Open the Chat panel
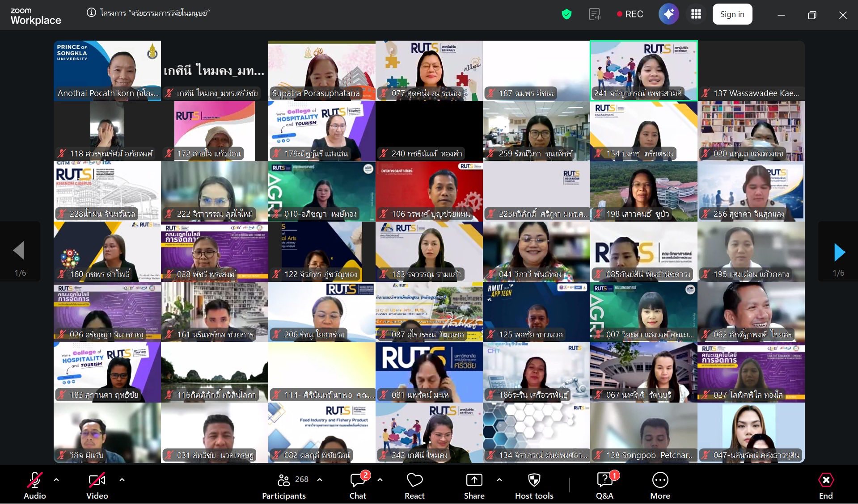 pyautogui.click(x=358, y=485)
